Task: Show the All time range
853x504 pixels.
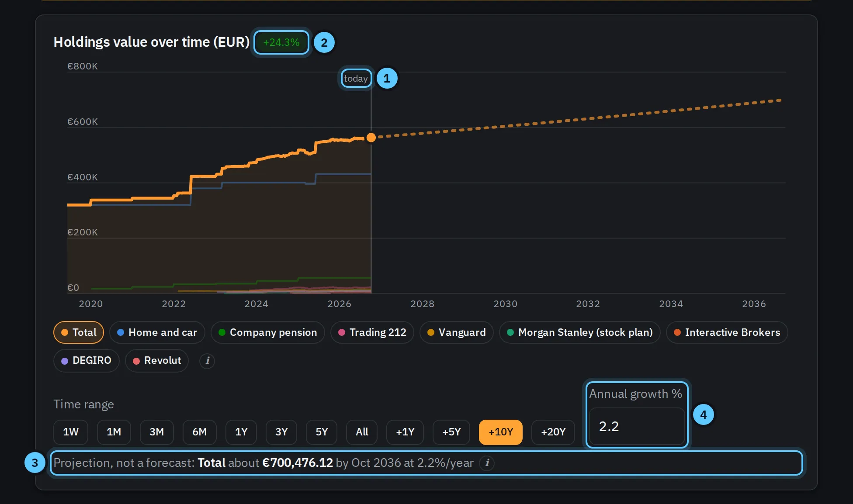Action: tap(362, 432)
